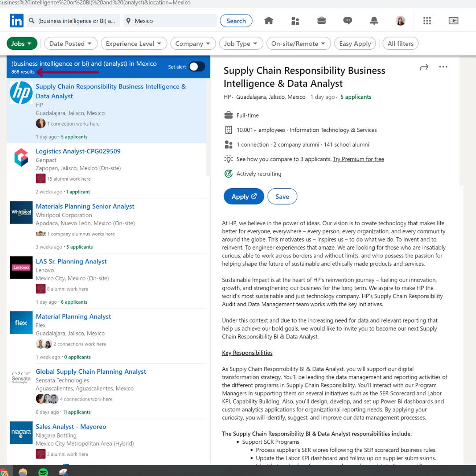The image size is (476, 476).
Task: Open Material Planning Analyst listing
Action: pyautogui.click(x=73, y=316)
